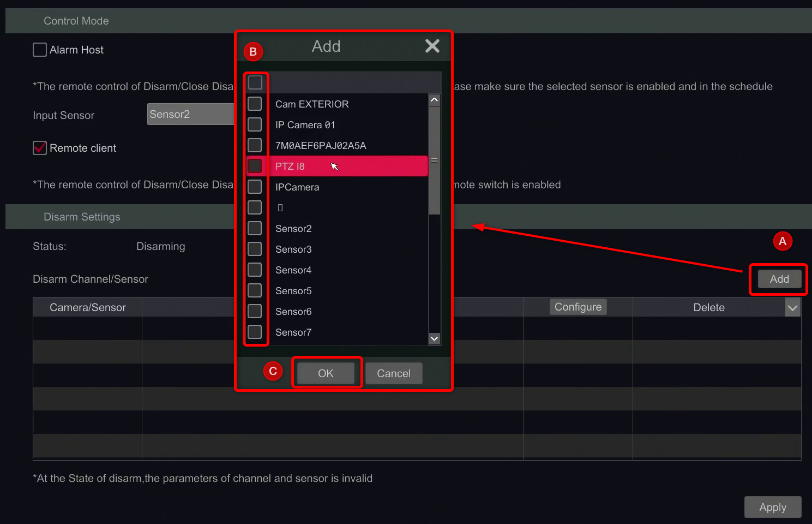Select the IPCamera list entry
Screen dimensions: 812x524
click(x=297, y=187)
